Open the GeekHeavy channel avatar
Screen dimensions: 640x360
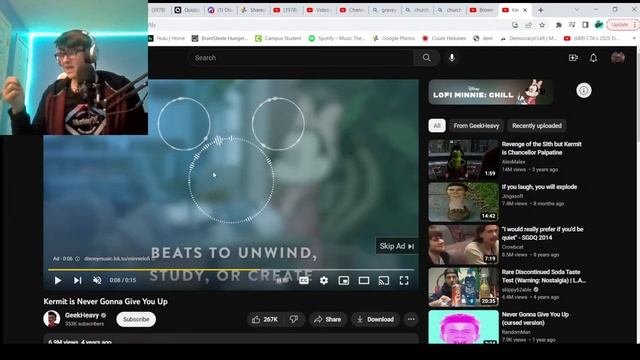pos(52,319)
